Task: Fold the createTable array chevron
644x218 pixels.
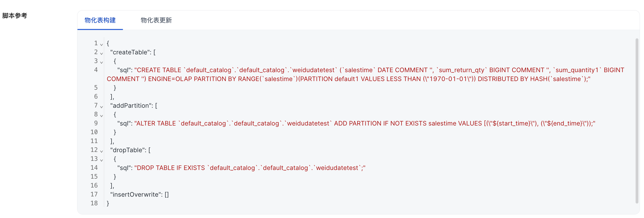Action: (101, 53)
